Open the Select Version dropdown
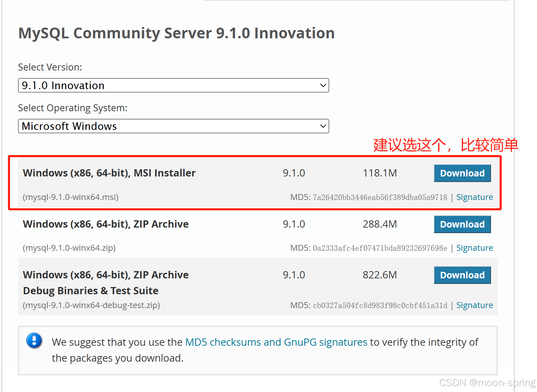The width and height of the screenshot is (537, 392). coord(173,85)
